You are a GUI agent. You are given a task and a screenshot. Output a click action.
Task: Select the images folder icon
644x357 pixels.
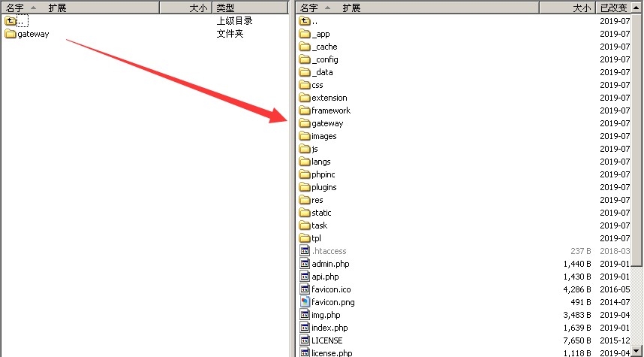[304, 136]
